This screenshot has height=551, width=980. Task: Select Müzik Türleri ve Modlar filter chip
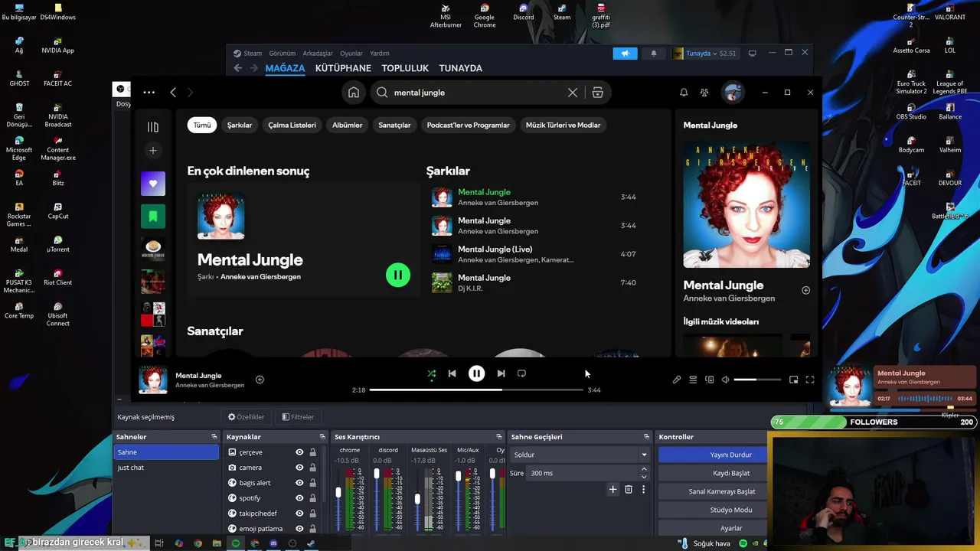(x=563, y=125)
